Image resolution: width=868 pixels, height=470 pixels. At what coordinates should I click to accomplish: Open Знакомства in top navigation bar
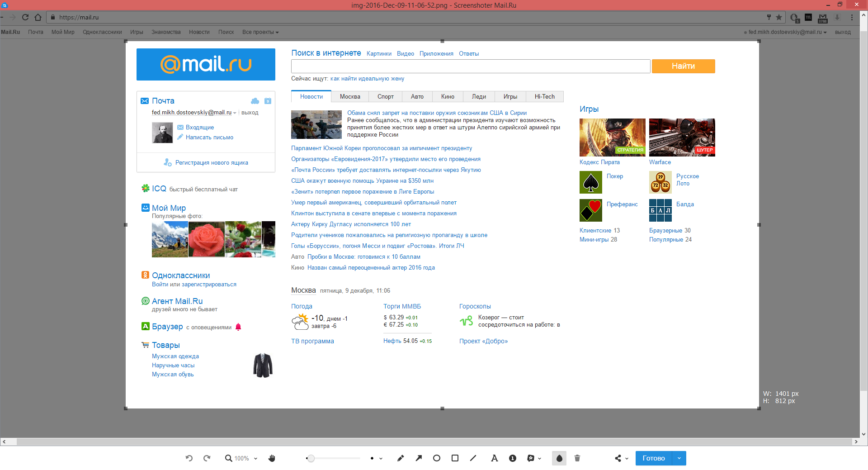click(x=166, y=32)
